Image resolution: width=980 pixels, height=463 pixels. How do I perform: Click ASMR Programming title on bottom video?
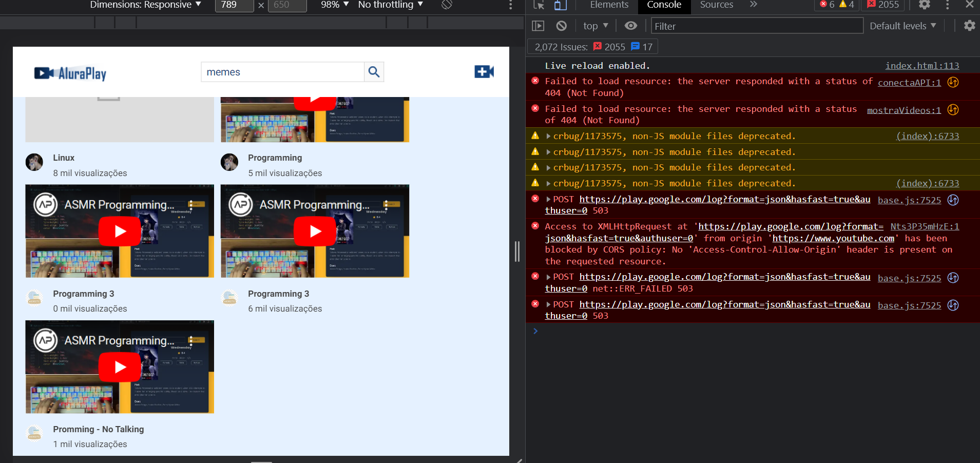click(x=119, y=340)
